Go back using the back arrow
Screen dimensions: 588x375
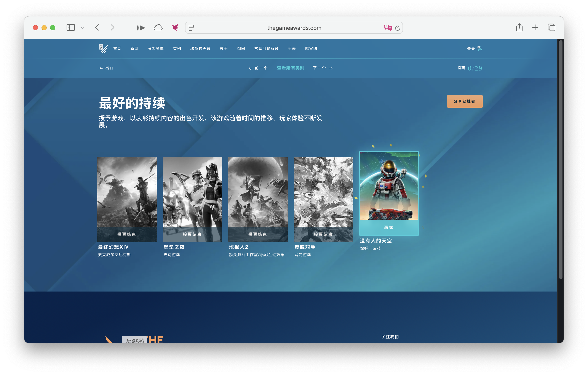pyautogui.click(x=97, y=28)
